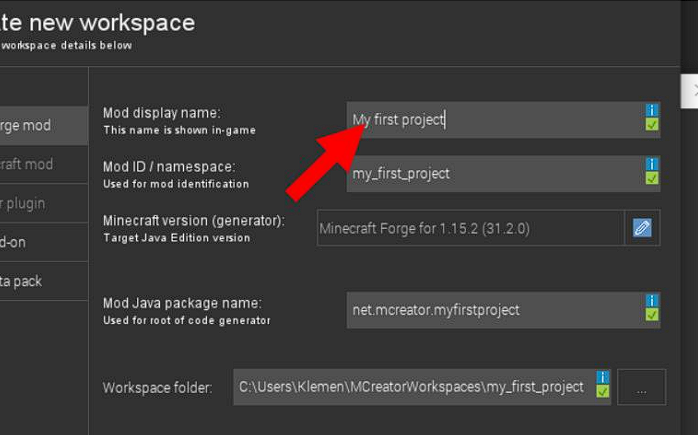This screenshot has height=435, width=698.
Task: Choose the Add-on workspace type
Action: [40, 242]
